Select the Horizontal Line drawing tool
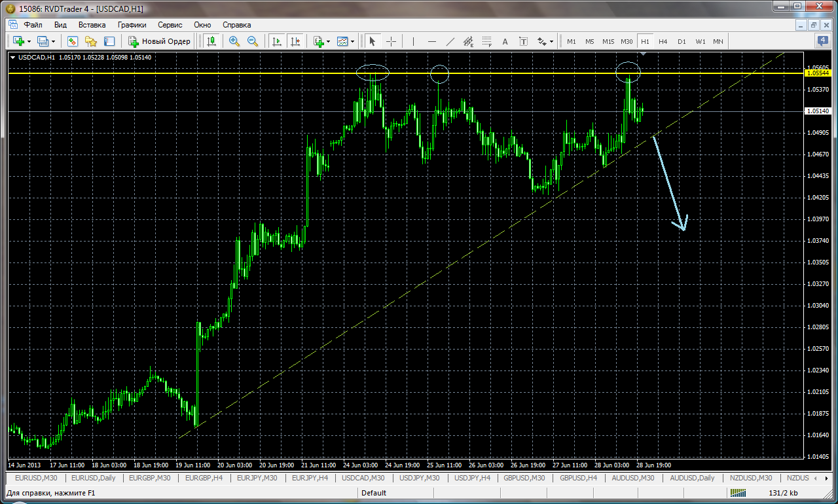Viewport: 838px width, 504px height. [x=432, y=41]
